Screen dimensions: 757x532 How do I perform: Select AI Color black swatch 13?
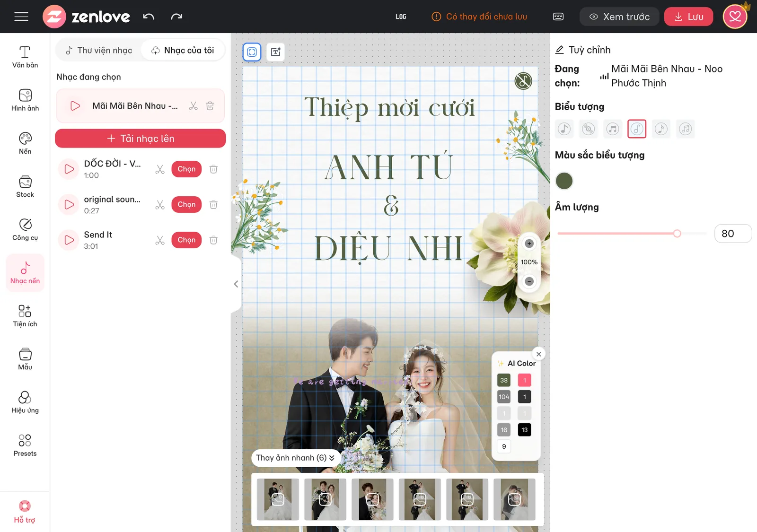click(524, 429)
